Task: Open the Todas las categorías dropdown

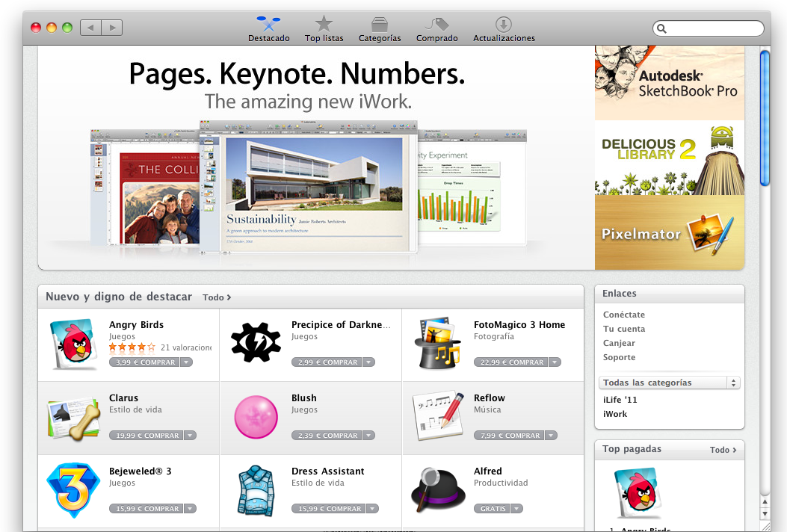Action: click(669, 383)
